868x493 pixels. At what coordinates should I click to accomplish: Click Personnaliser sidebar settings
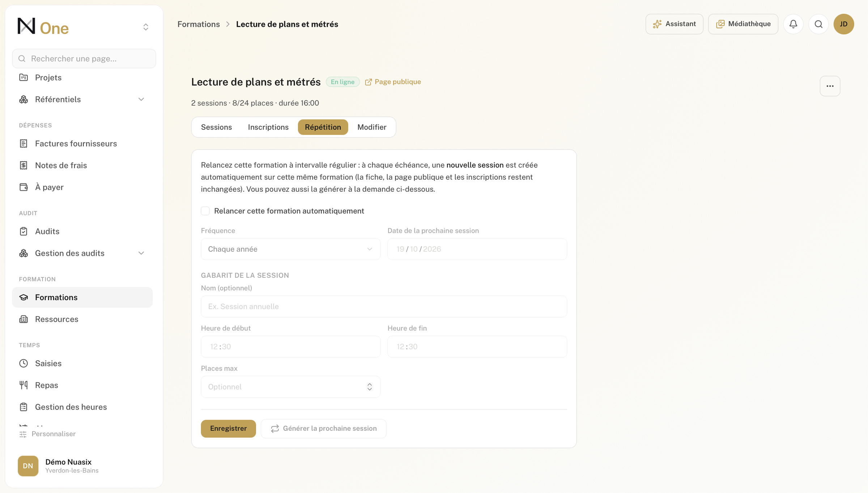[47, 434]
